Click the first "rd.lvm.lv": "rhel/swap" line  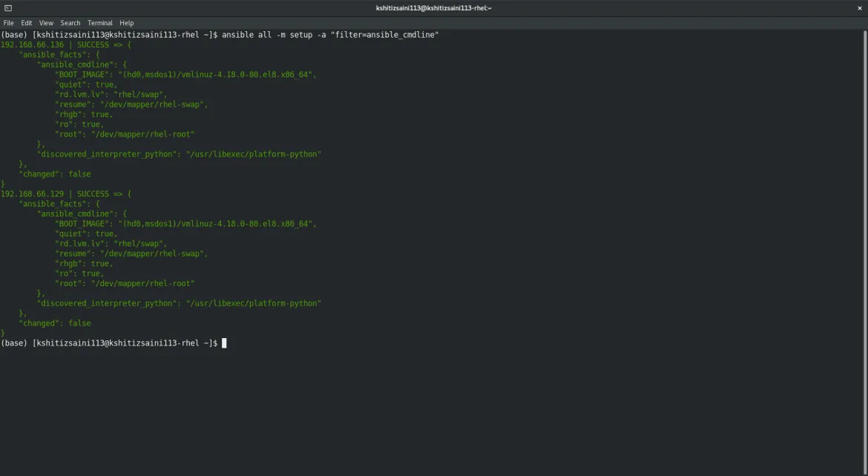pos(111,94)
